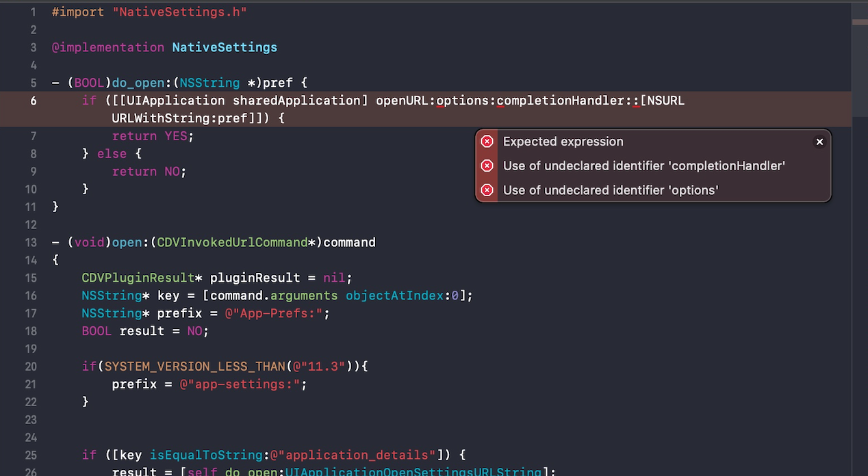This screenshot has width=868, height=476.
Task: Select the undeclared identifier 'completionHandler' error text
Action: (643, 166)
